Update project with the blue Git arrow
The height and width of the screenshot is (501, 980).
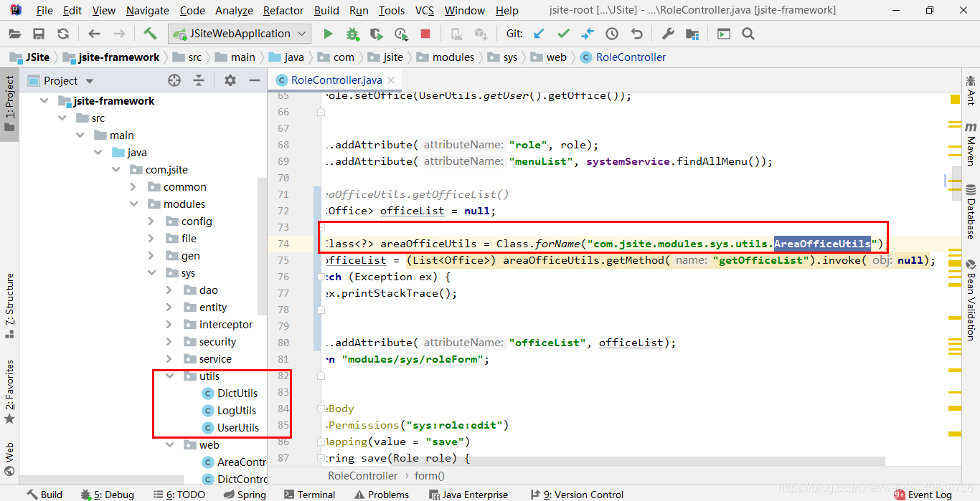pos(540,34)
